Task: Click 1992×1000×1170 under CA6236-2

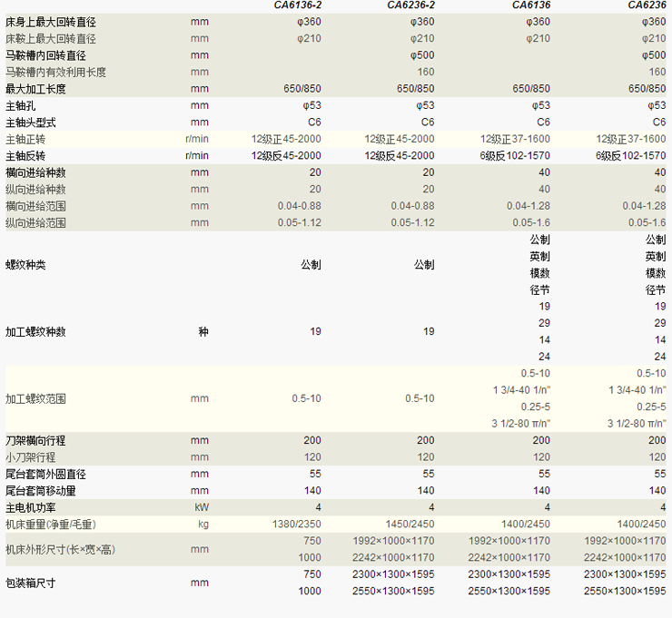Action: click(x=393, y=541)
